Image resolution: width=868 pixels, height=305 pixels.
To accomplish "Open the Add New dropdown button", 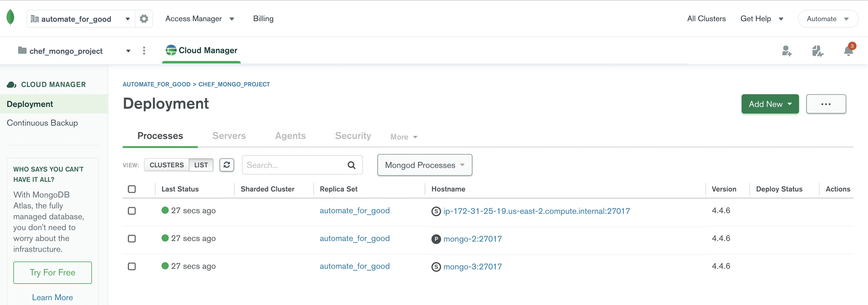I will click(770, 104).
